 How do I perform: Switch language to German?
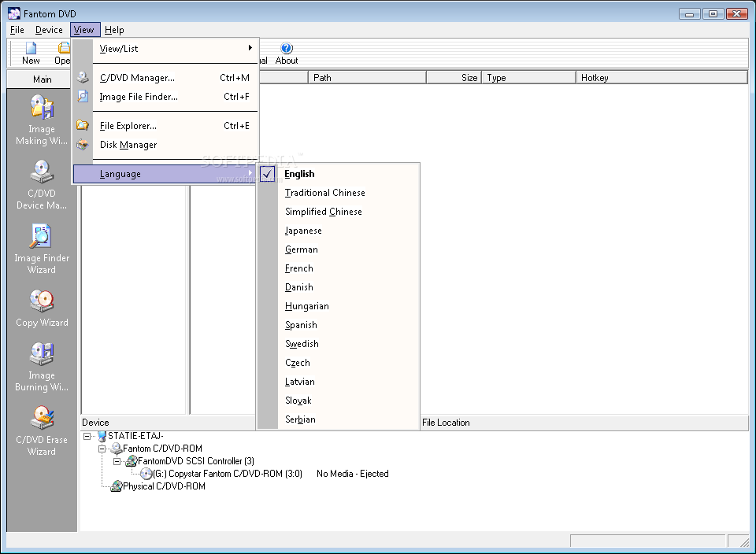[x=338, y=249]
